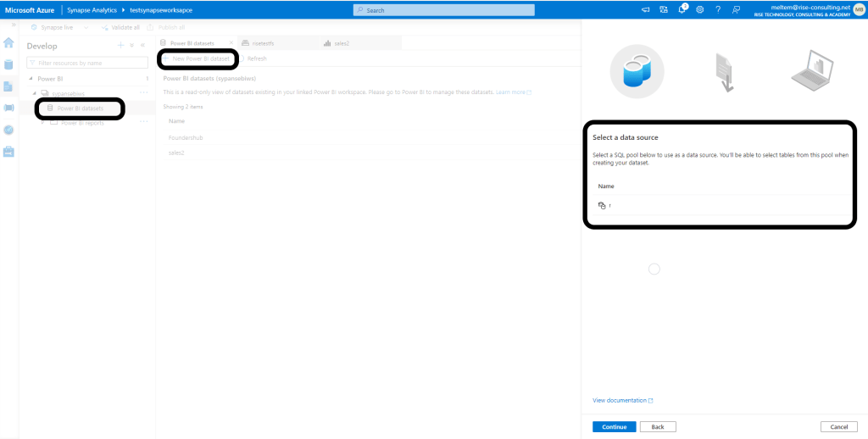The image size is (868, 439).
Task: Click the plus icon to add resource
Action: 120,45
